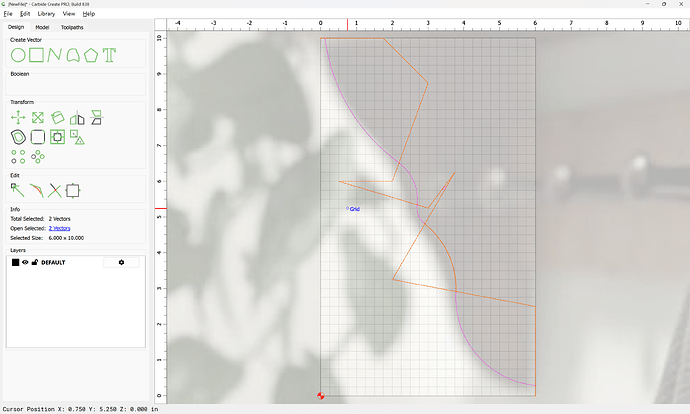The image size is (690, 414).
Task: Choose the Polyline curve tool
Action: click(x=55, y=54)
